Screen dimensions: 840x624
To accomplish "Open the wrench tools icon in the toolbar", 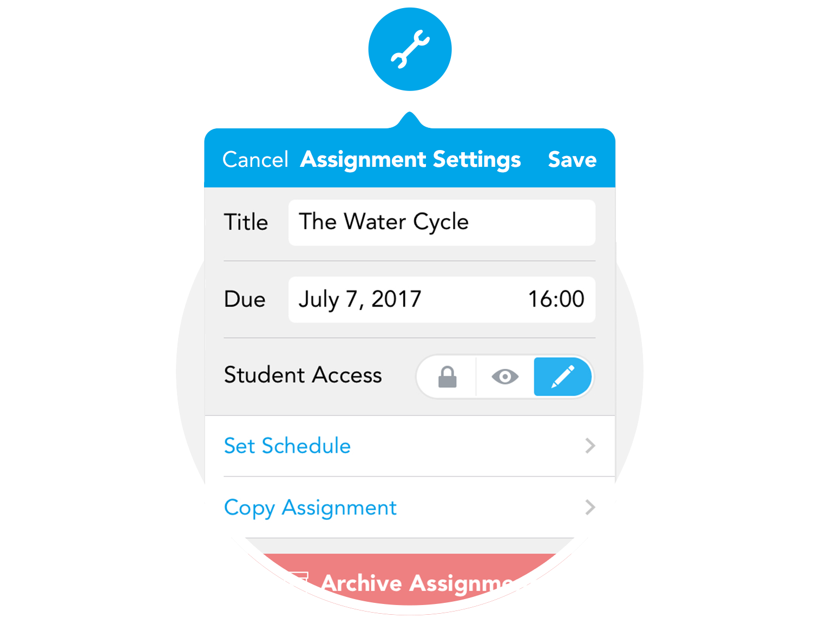I will tap(410, 49).
